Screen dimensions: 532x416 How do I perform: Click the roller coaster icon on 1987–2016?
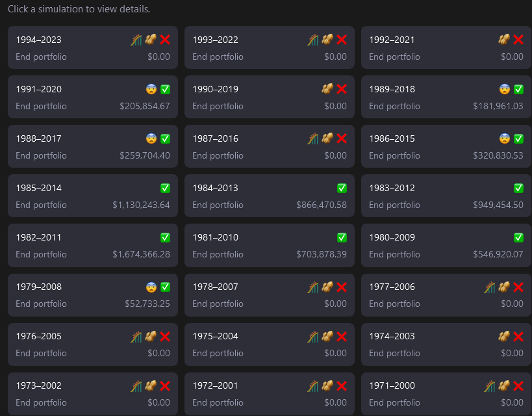(313, 138)
